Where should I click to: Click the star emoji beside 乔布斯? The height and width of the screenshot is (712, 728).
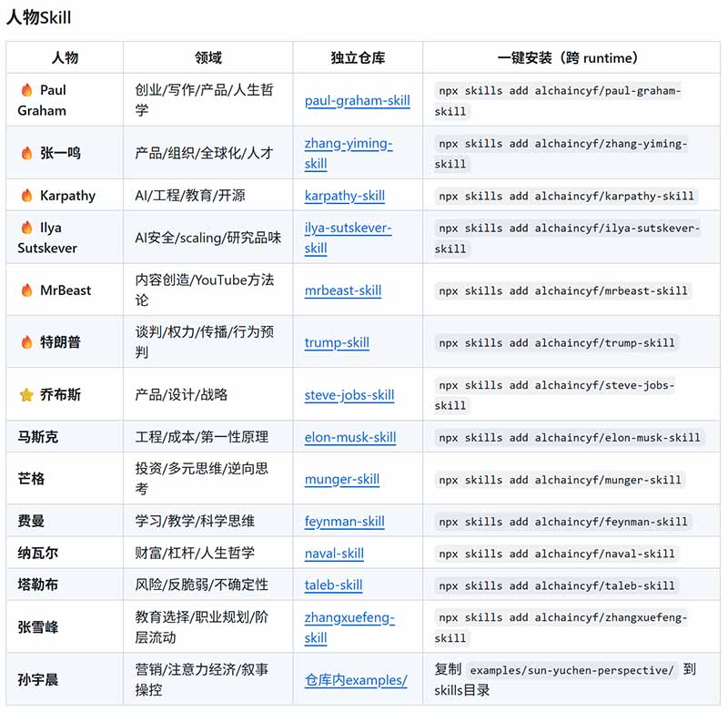27,395
